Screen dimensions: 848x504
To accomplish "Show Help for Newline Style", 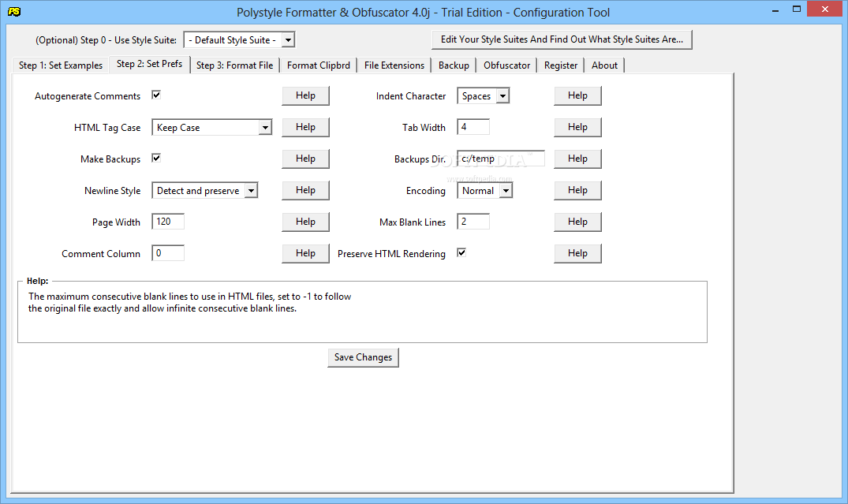I will coord(305,190).
